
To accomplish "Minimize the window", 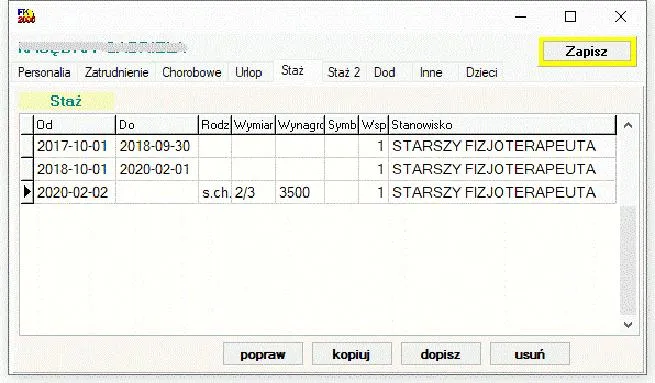I will point(520,17).
